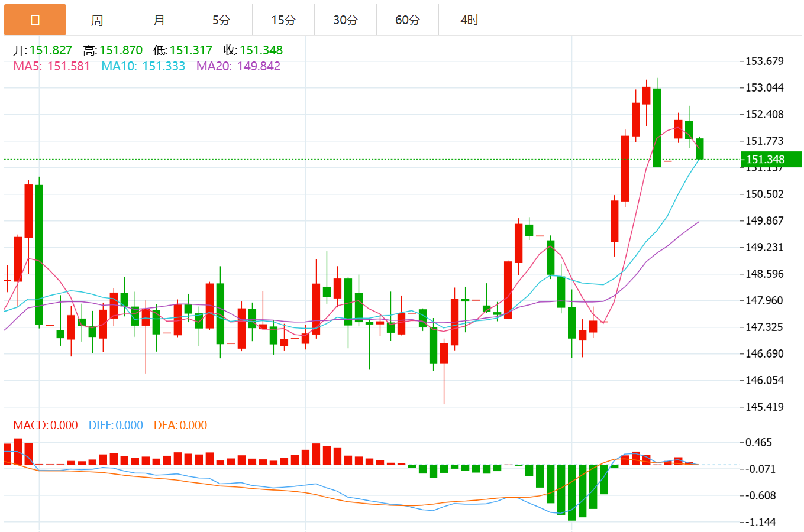Click the 147.325 price axis label
Viewport: 804px width, 532px height.
point(764,327)
